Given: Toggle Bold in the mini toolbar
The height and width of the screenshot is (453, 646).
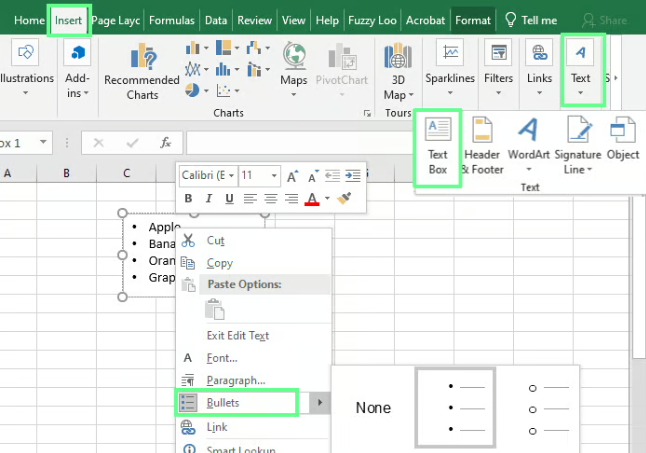Looking at the screenshot, I should [188, 199].
